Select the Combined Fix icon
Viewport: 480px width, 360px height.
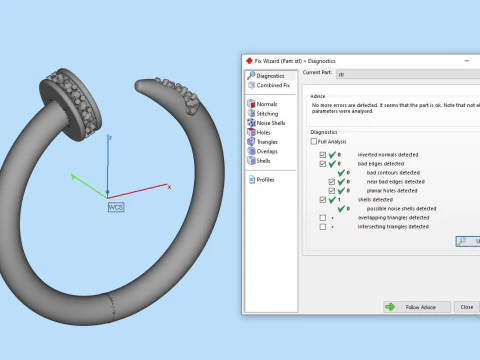[x=251, y=85]
